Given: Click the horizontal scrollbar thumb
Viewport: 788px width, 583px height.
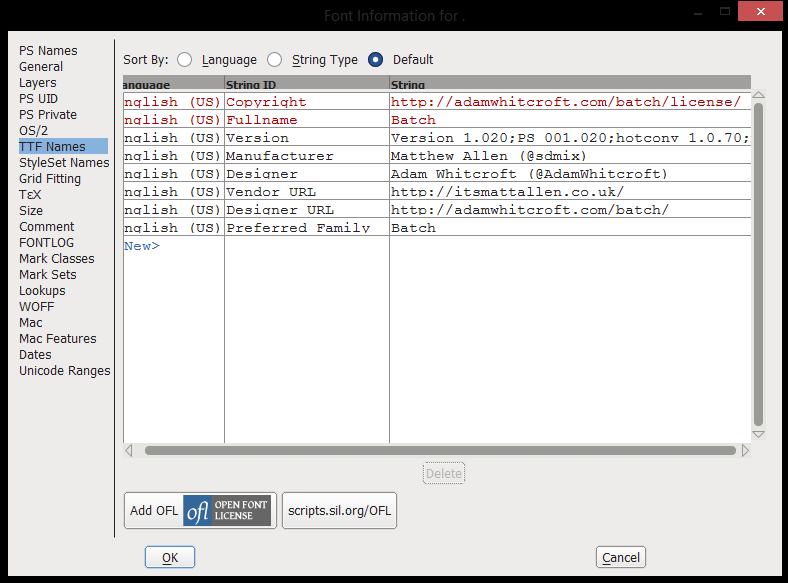Looking at the screenshot, I should [440, 451].
